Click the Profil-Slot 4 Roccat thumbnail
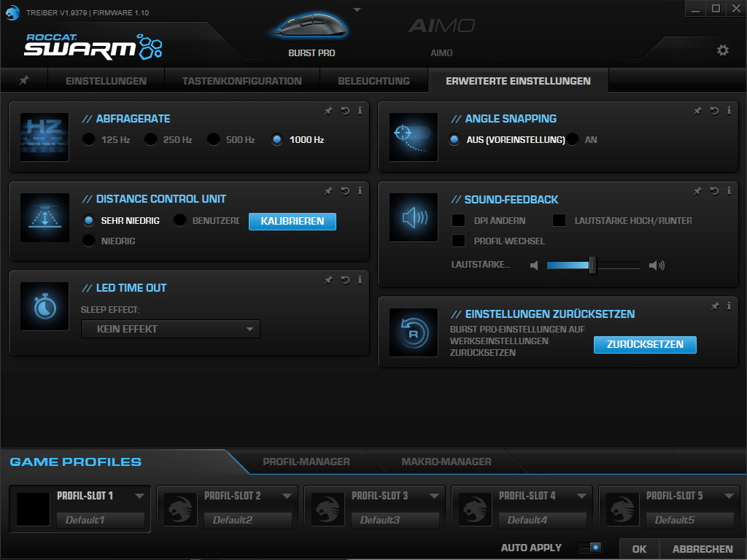 (475, 509)
